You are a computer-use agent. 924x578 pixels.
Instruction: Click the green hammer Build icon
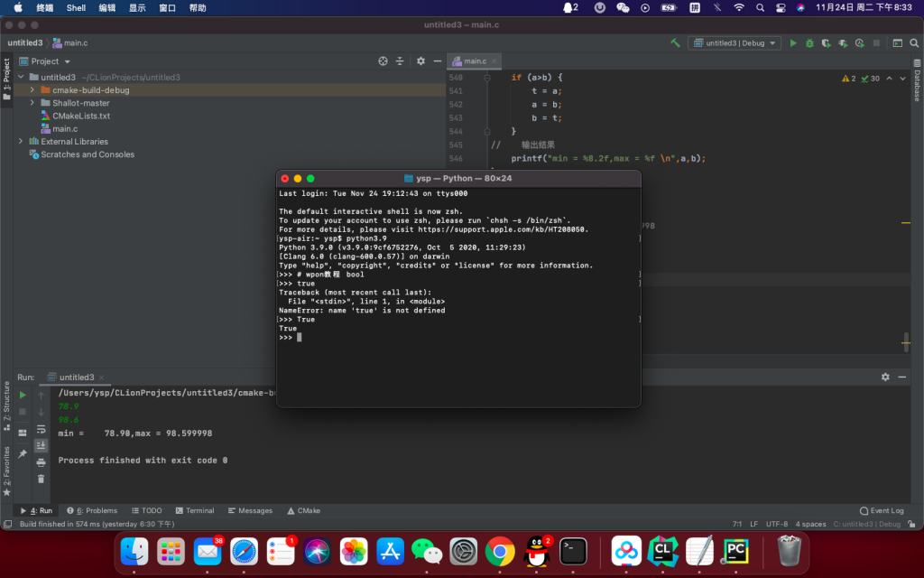tap(675, 42)
